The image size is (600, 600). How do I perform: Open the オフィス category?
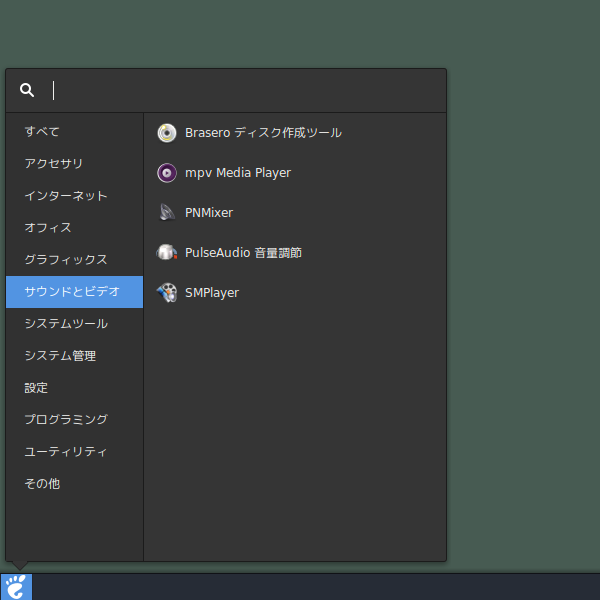tap(75, 228)
